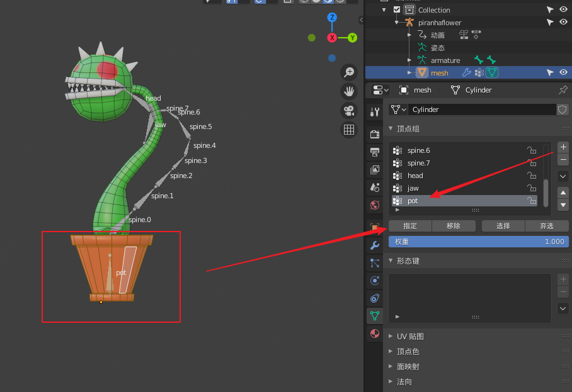Screen dimensions: 572x392
Task: Collapse the piranhaflower tree arrow
Action: tap(396, 23)
